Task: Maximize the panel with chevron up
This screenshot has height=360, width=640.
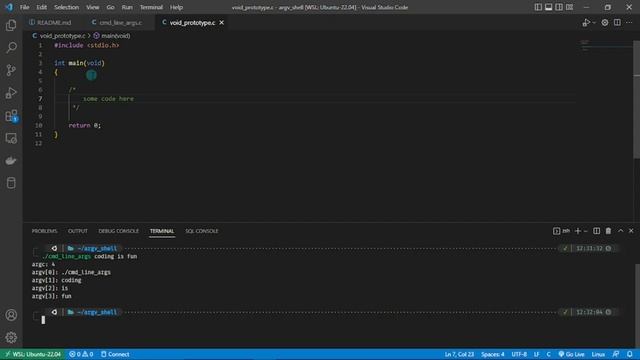Action: click(x=620, y=231)
